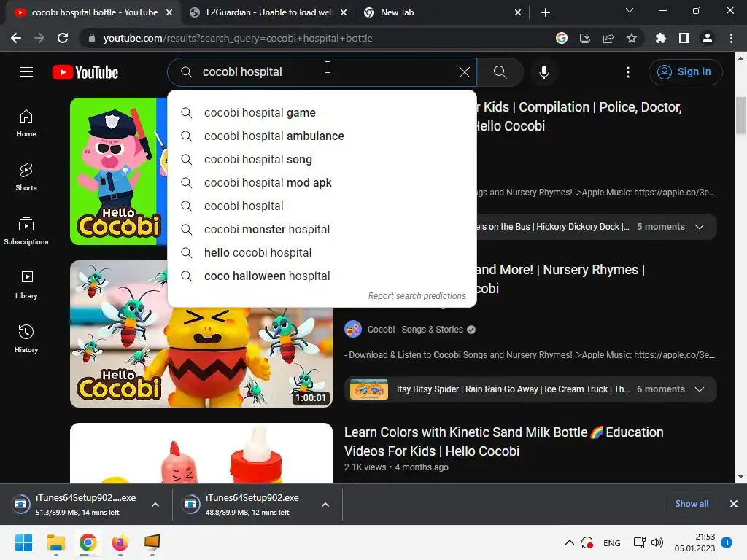Click the YouTube logo
This screenshot has width=747, height=560.
[x=85, y=72]
